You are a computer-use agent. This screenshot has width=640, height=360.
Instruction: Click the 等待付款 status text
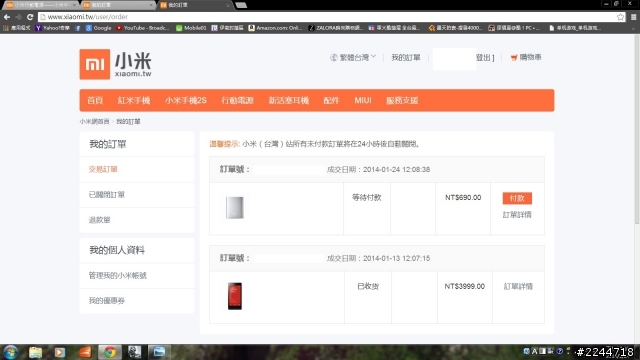pyautogui.click(x=367, y=198)
